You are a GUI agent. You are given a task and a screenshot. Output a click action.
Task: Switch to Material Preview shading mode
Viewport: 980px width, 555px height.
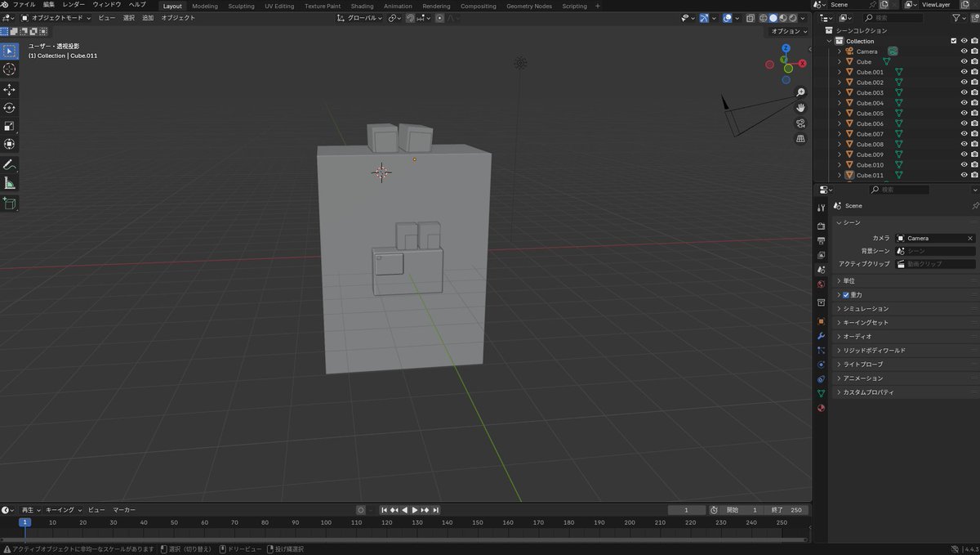[782, 17]
